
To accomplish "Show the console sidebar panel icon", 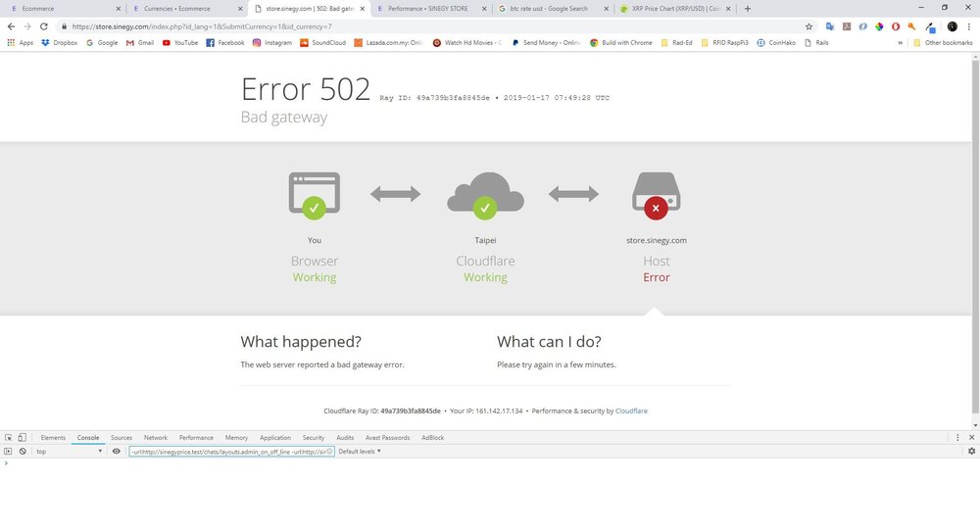I will click(8, 452).
